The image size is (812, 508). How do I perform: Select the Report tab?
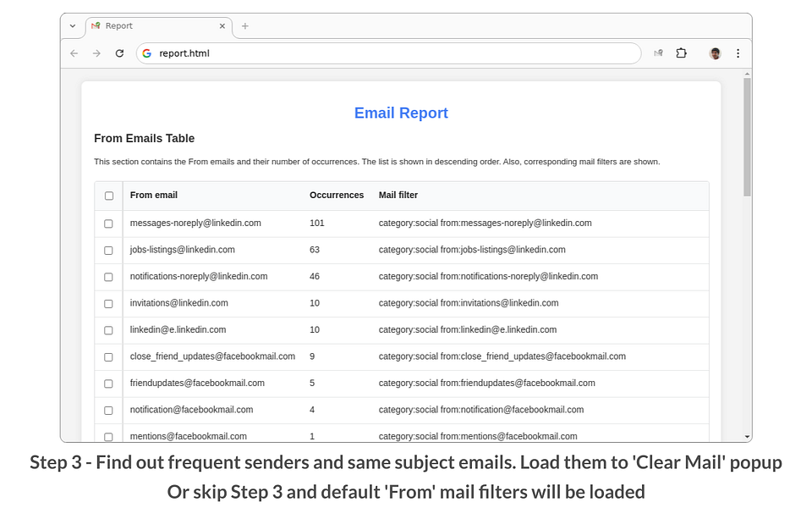(x=158, y=26)
